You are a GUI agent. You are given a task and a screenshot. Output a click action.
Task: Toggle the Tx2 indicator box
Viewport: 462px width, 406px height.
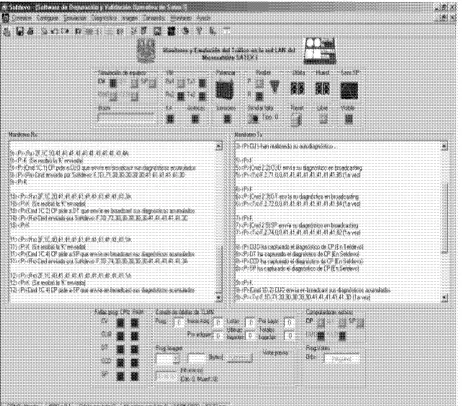point(202,96)
